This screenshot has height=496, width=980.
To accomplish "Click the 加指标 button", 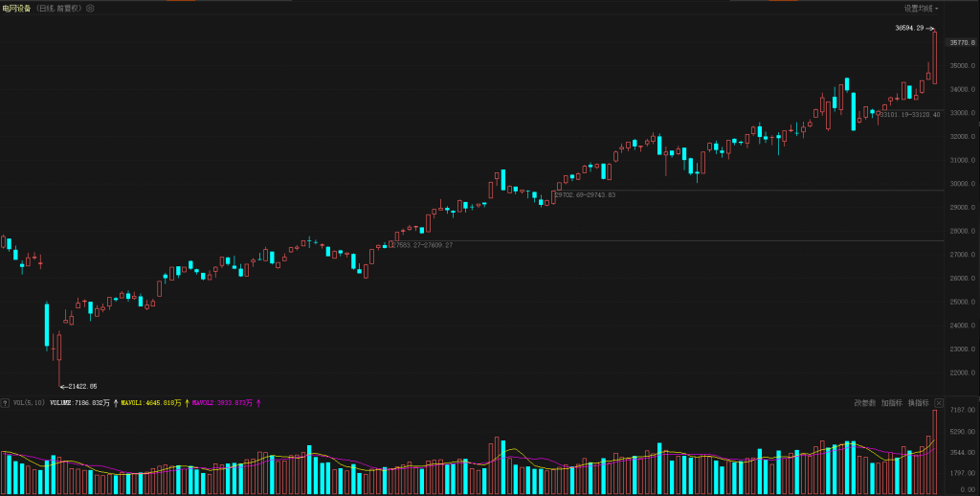I will [892, 403].
